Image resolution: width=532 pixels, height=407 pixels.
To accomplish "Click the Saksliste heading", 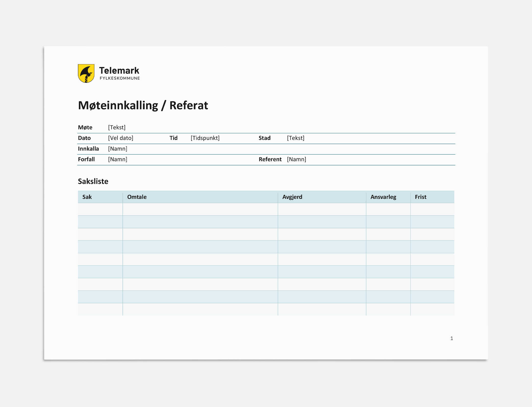I will click(93, 181).
